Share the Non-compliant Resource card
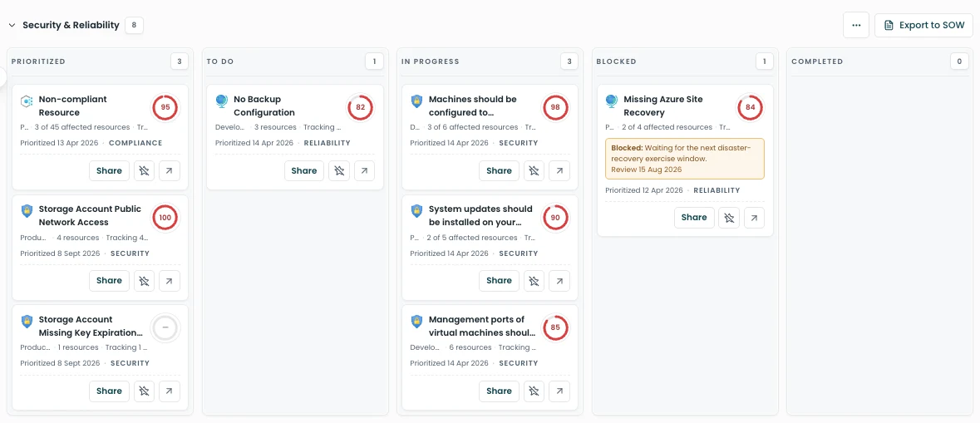Image resolution: width=980 pixels, height=423 pixels. point(110,170)
